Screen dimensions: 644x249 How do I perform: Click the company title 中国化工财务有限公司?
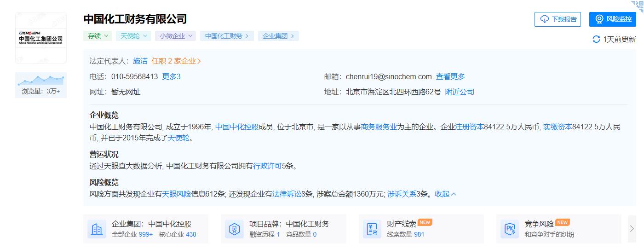click(x=135, y=19)
